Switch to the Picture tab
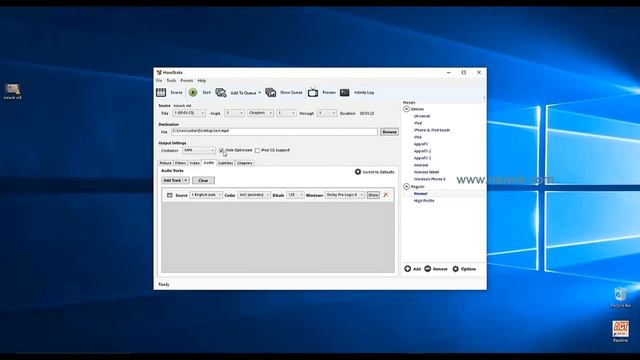The image size is (640, 360). click(x=165, y=163)
